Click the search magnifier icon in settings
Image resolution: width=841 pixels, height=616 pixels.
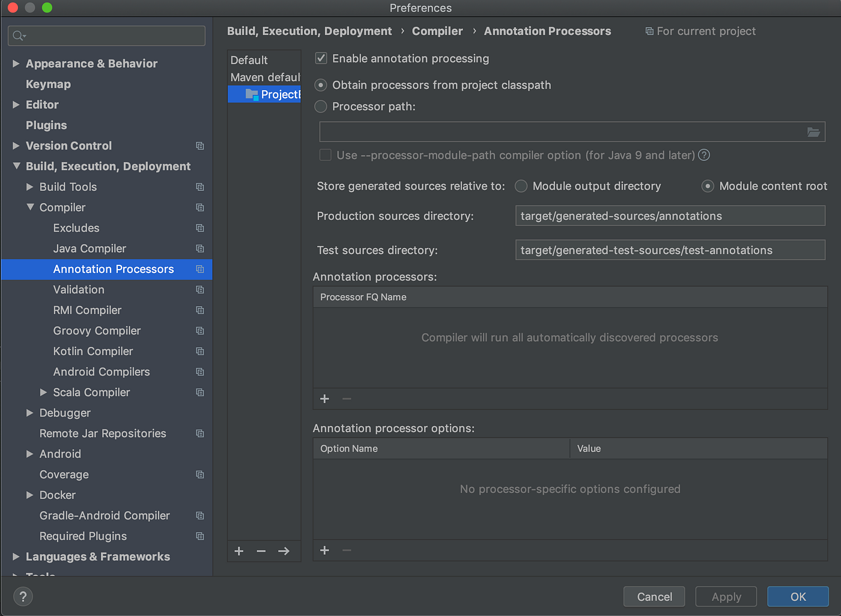point(19,36)
